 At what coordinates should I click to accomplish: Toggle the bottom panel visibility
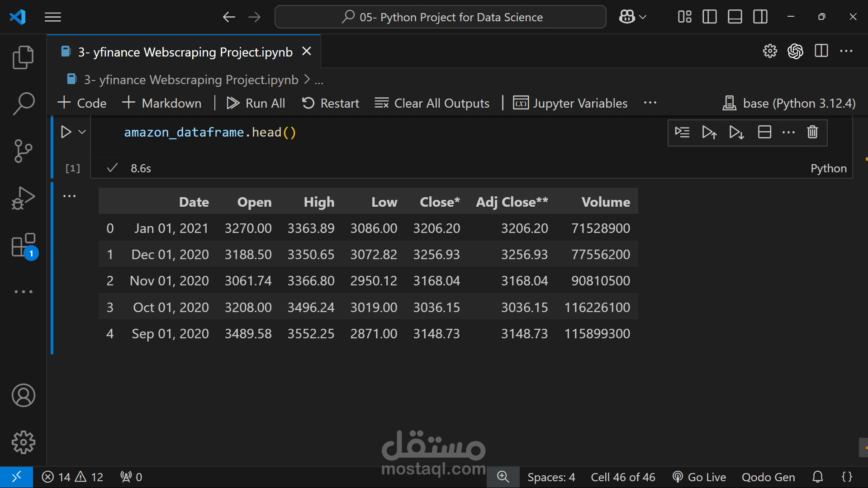click(x=735, y=17)
